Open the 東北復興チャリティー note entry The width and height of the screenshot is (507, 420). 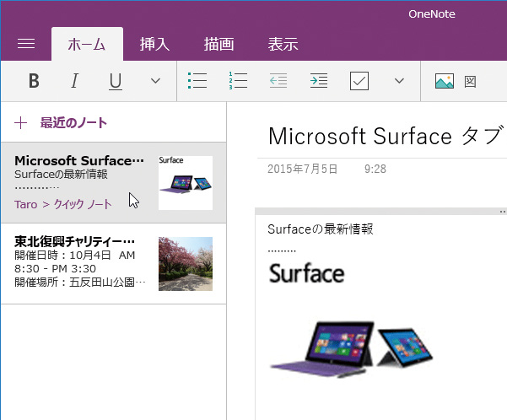pyautogui.click(x=114, y=263)
